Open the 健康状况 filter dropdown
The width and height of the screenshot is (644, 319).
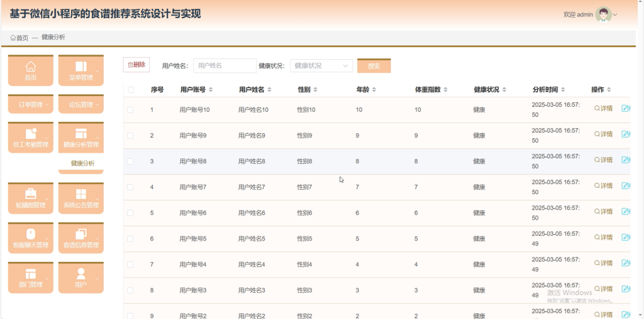[x=321, y=65]
